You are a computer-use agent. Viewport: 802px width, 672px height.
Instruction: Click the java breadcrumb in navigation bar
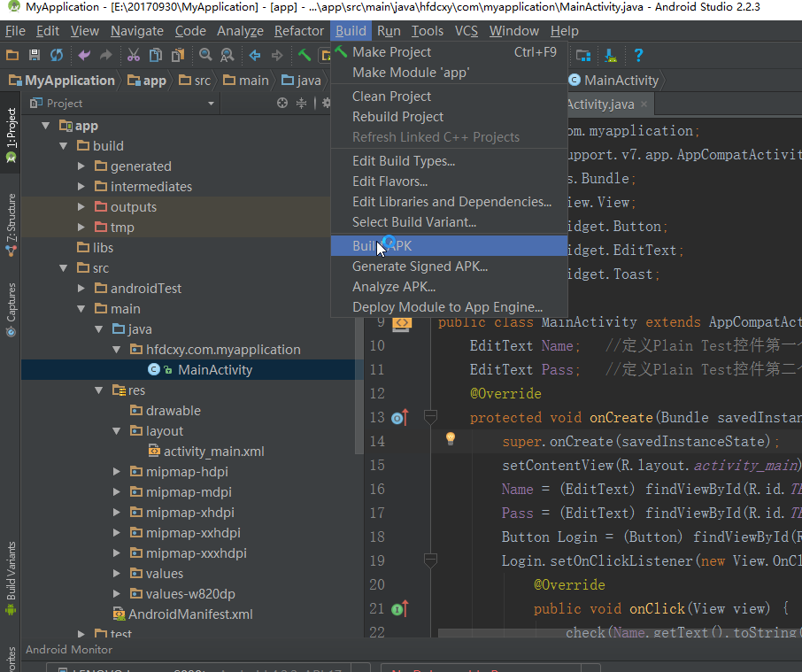[x=301, y=81]
